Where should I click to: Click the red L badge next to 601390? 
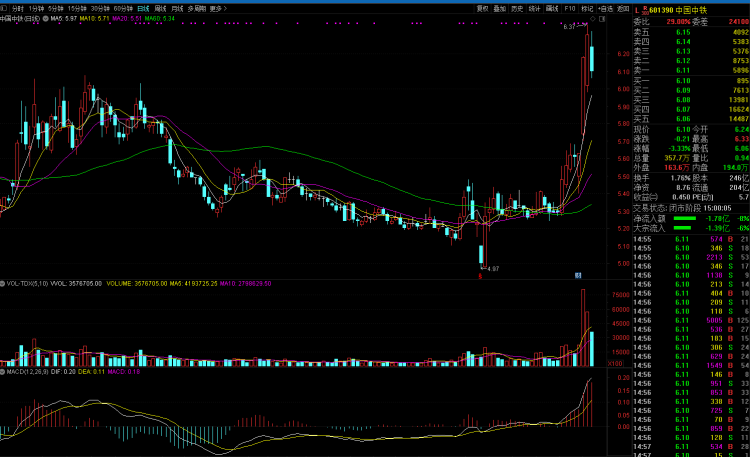[637, 9]
